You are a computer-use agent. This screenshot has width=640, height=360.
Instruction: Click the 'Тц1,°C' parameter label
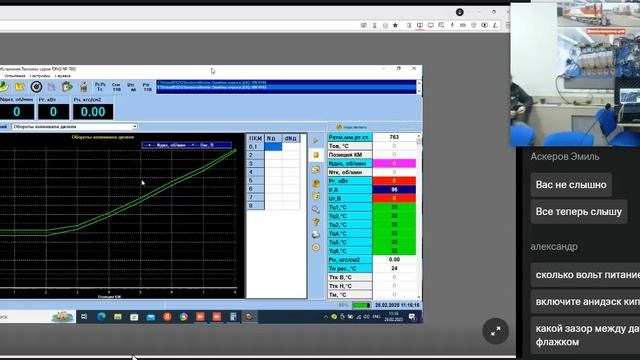tap(350, 207)
